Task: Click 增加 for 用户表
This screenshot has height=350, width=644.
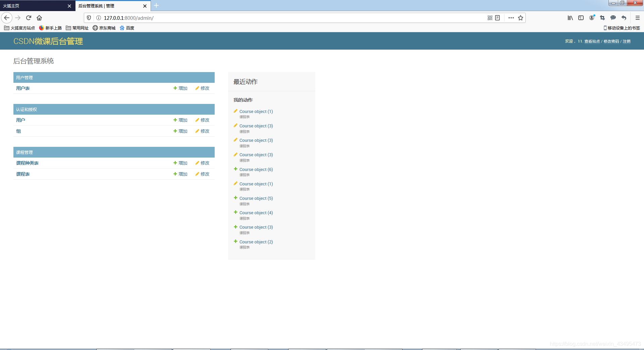Action: tap(180, 88)
